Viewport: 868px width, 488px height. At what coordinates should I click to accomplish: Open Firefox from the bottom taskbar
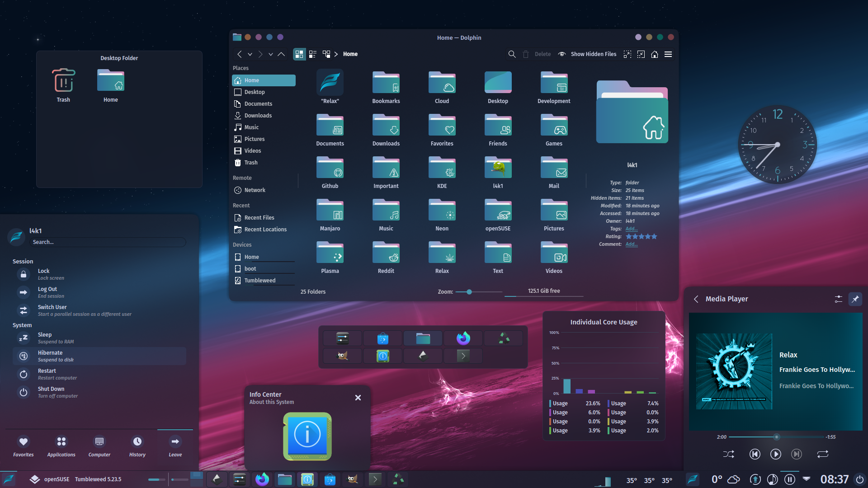pos(262,479)
